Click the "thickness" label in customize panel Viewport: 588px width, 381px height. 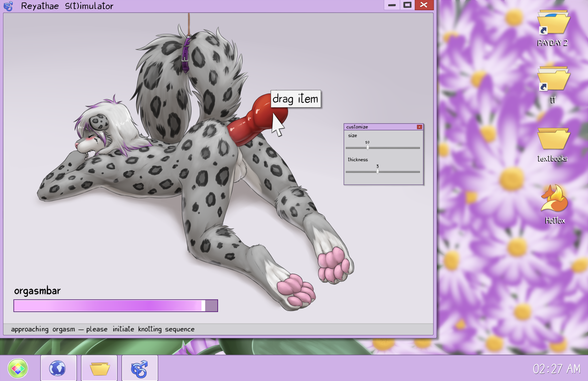click(358, 160)
